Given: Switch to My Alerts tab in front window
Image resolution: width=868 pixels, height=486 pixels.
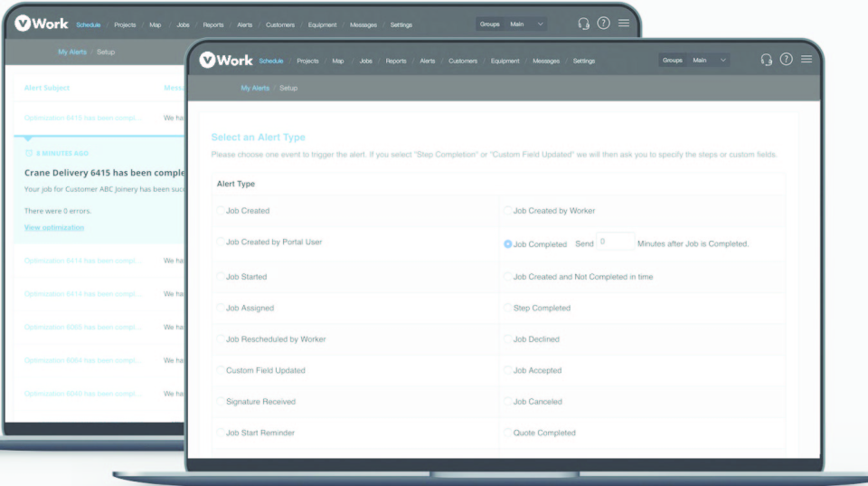Looking at the screenshot, I should [x=255, y=88].
